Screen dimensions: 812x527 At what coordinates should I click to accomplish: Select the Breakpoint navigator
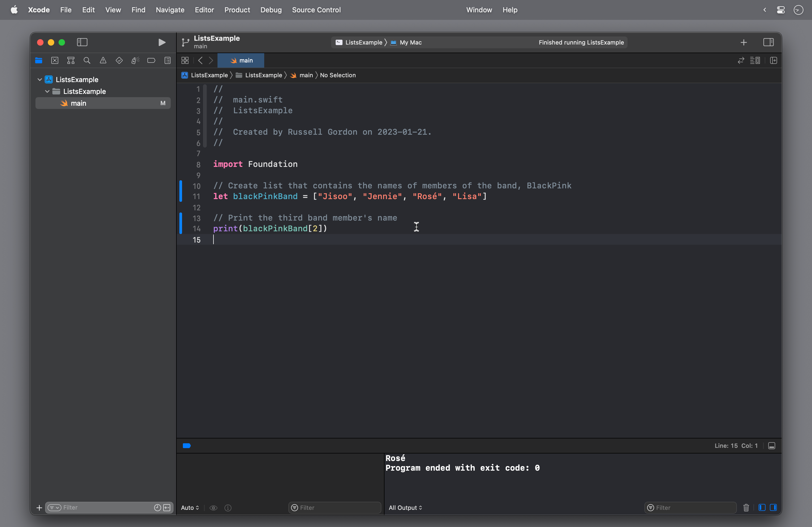pos(151,60)
